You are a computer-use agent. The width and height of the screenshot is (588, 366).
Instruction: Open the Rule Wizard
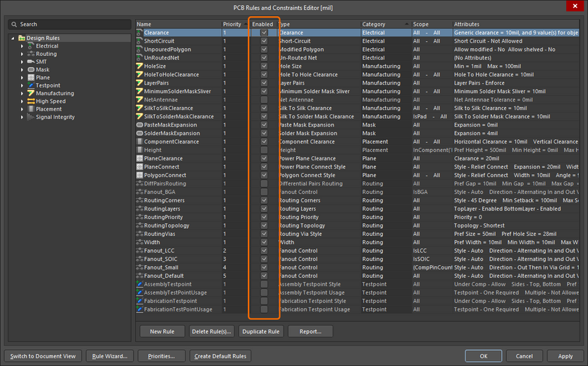pyautogui.click(x=111, y=356)
